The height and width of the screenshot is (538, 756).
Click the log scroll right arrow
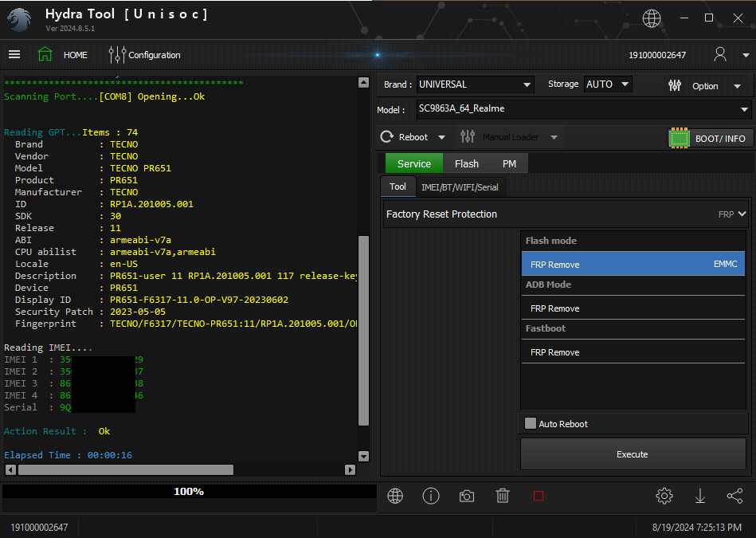pos(351,469)
